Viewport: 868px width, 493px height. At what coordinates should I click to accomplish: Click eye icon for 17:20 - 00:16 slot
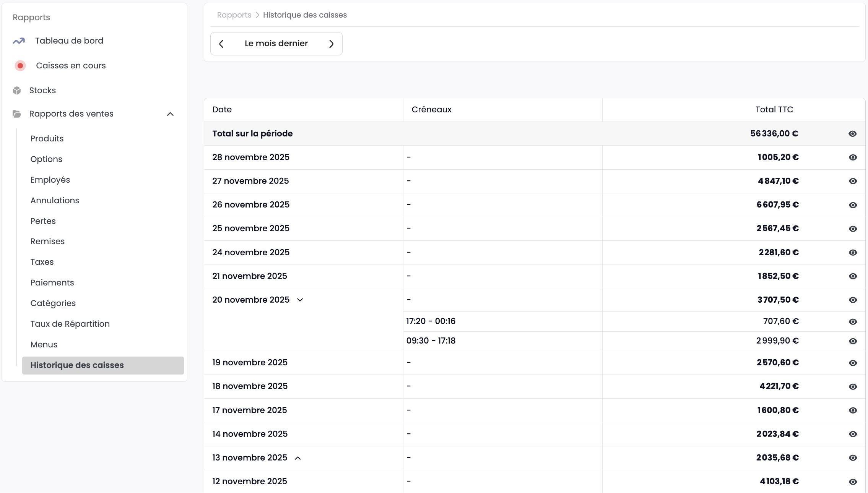click(853, 322)
